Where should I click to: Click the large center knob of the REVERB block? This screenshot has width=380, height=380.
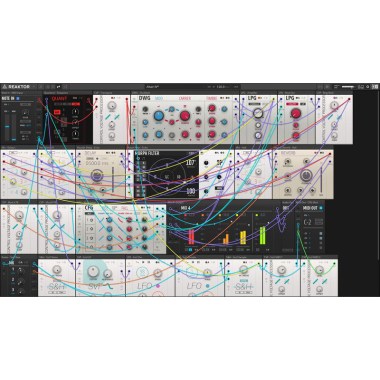coord(306,175)
